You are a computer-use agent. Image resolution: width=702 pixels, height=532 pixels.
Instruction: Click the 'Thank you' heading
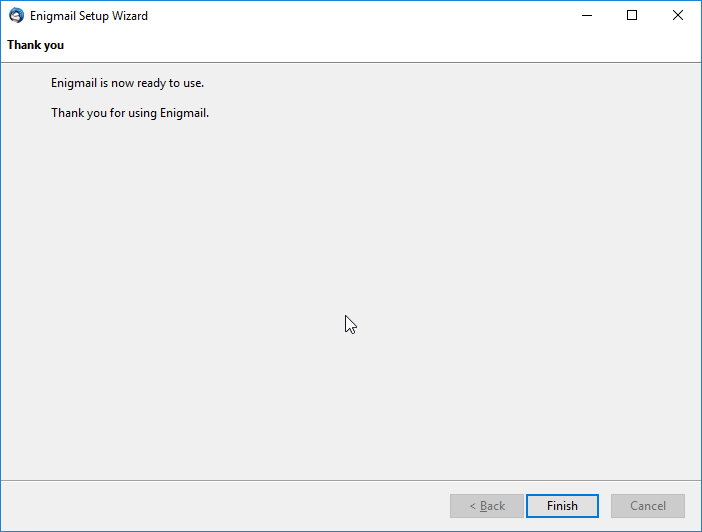click(35, 45)
